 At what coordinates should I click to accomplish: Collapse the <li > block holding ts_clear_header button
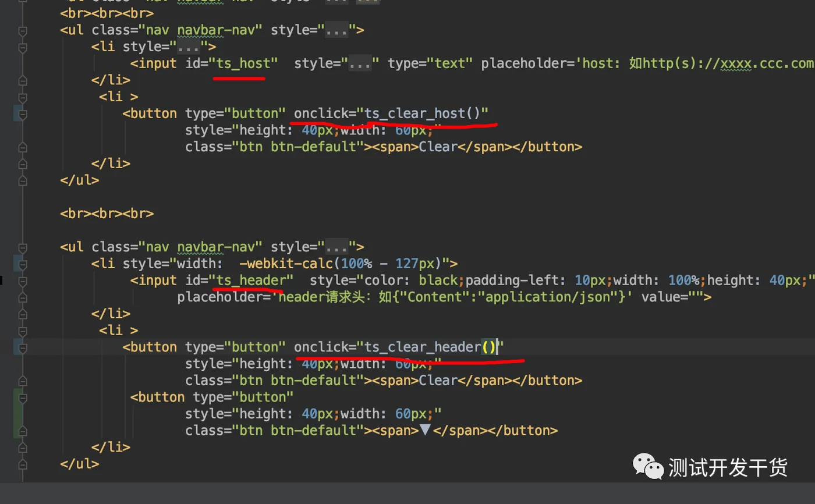point(23,331)
